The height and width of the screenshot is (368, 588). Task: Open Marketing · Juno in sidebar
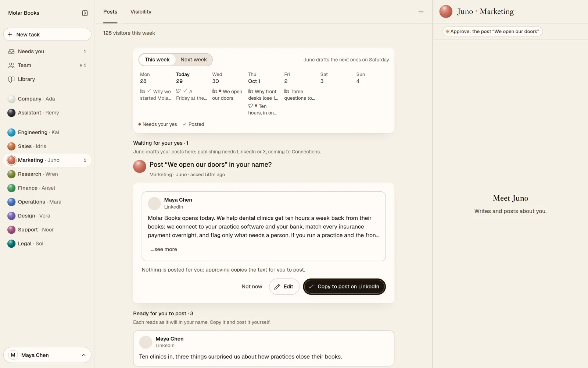47,160
